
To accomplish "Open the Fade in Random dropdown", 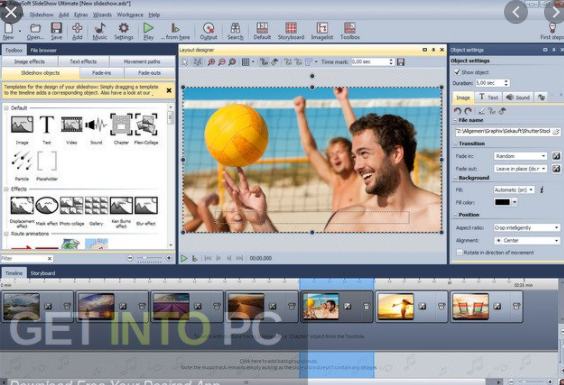I will [x=520, y=156].
